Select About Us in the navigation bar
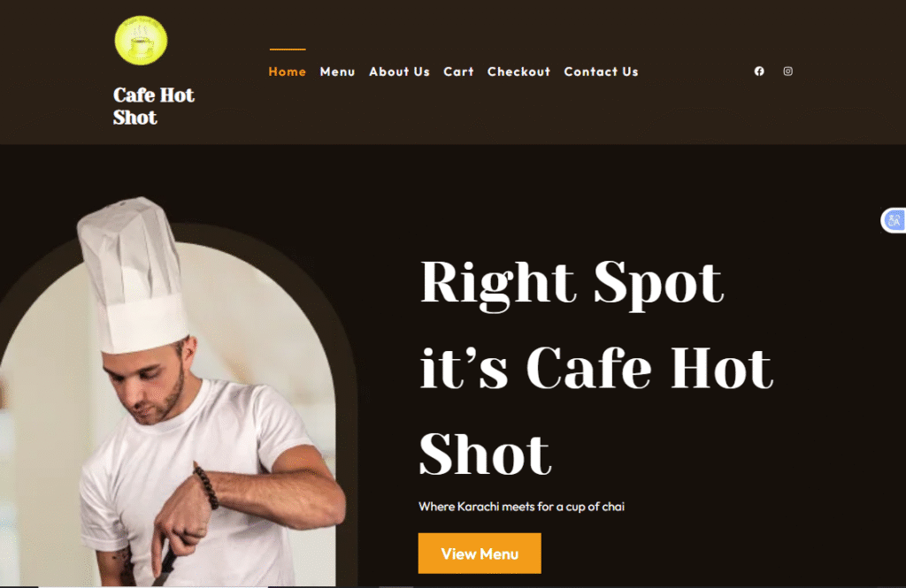This screenshot has height=588, width=906. coord(399,72)
